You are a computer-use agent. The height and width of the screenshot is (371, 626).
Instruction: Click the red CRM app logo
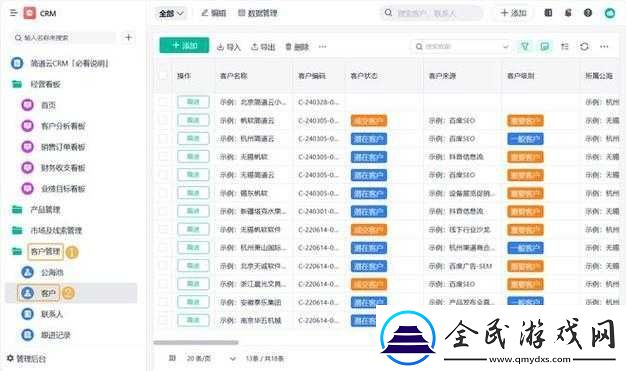click(x=30, y=13)
